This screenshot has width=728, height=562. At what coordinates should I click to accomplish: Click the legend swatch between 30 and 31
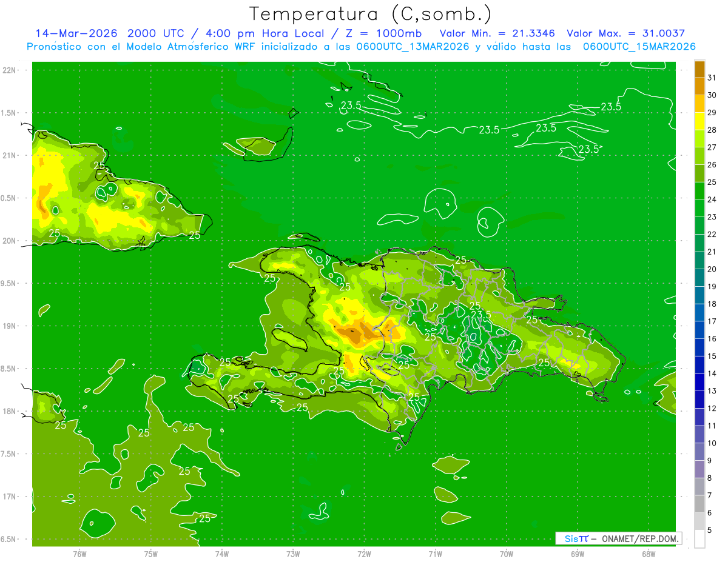pos(699,86)
